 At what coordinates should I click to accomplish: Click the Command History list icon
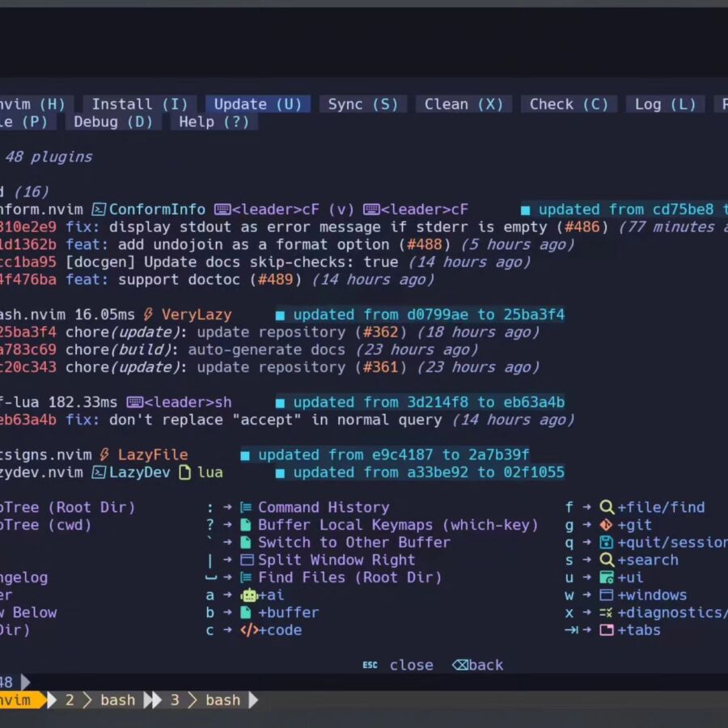pos(246,507)
